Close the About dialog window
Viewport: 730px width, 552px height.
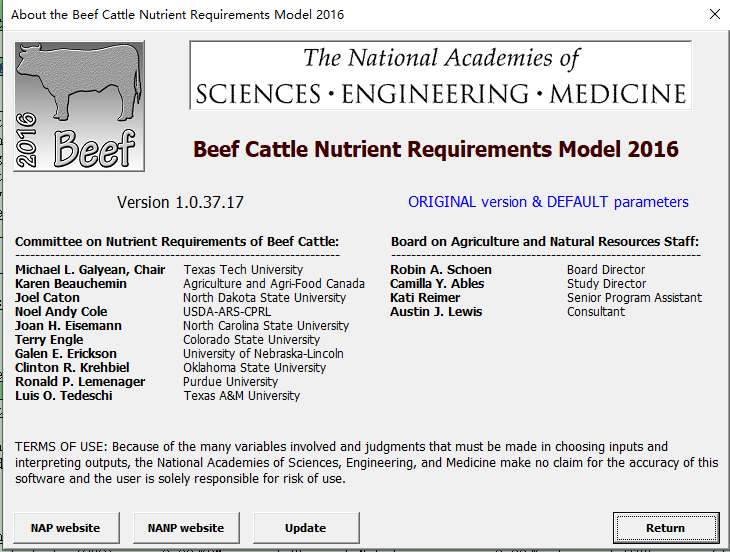pos(715,14)
